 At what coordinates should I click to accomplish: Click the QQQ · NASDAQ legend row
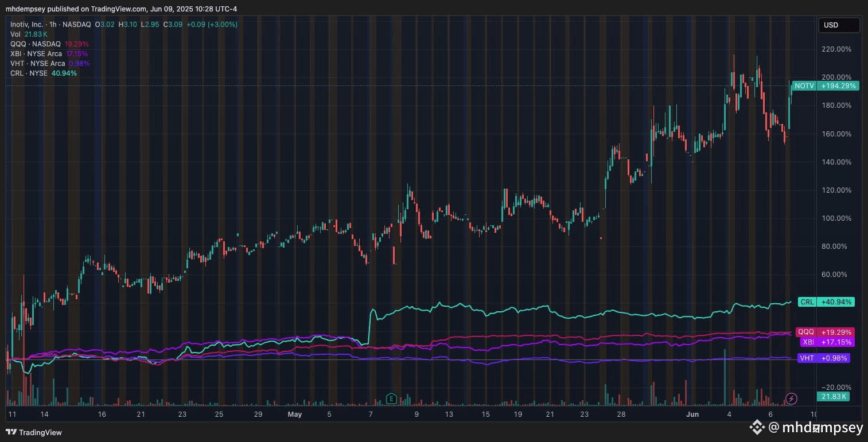[49, 44]
